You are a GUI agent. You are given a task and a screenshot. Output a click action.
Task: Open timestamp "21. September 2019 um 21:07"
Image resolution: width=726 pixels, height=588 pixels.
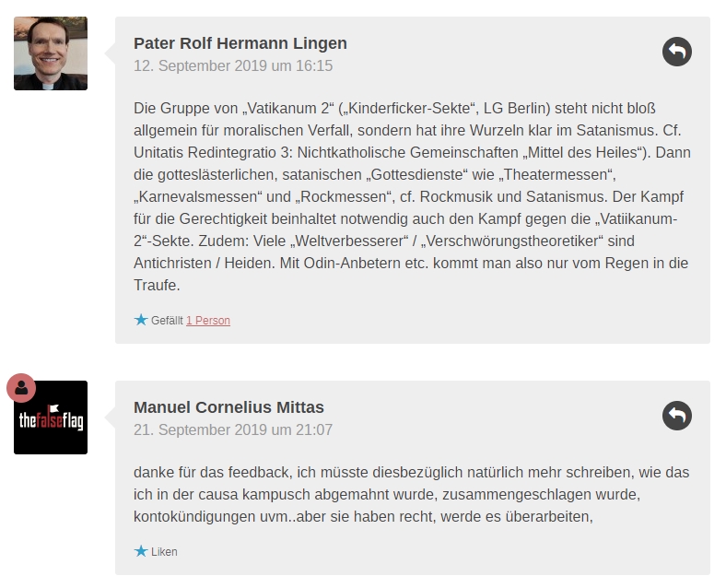(x=233, y=430)
